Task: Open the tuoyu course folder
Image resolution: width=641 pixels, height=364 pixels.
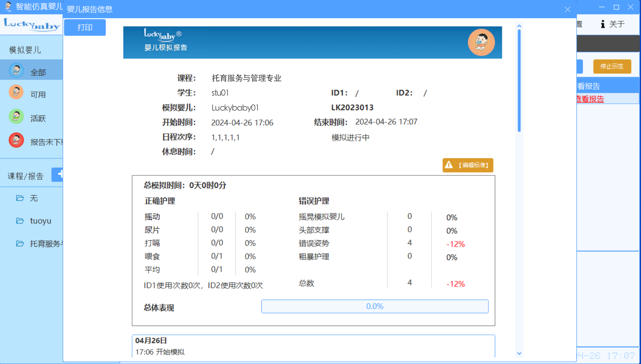Action: click(20, 221)
